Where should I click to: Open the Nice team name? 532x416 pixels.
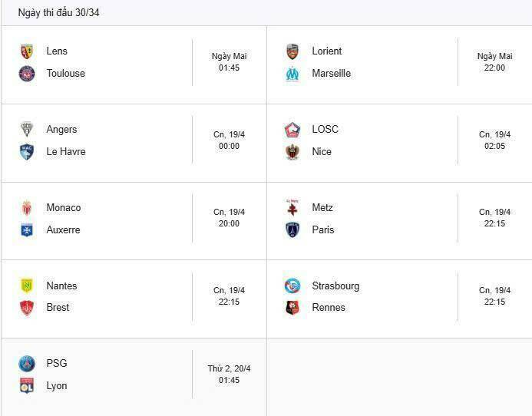click(x=322, y=152)
